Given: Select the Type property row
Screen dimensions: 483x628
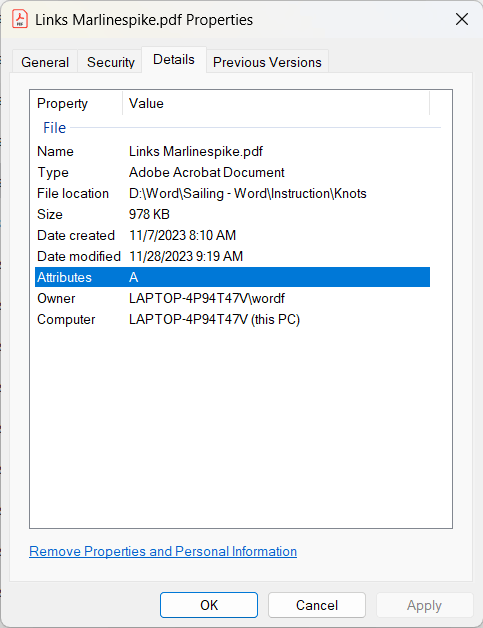Looking at the screenshot, I should click(232, 172).
